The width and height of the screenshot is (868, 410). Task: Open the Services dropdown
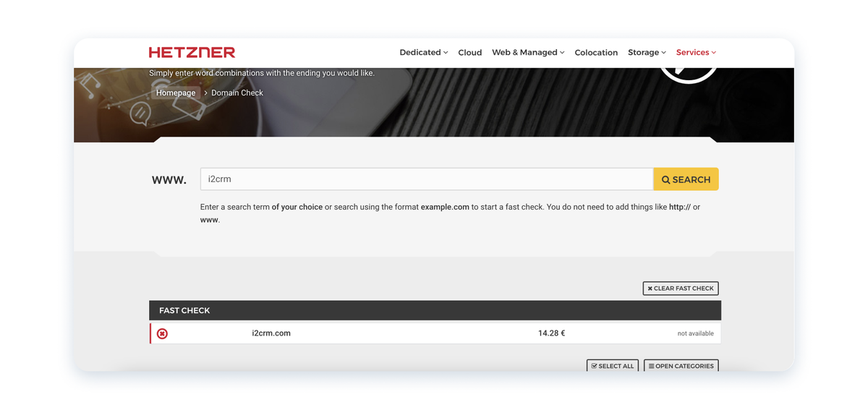(696, 52)
